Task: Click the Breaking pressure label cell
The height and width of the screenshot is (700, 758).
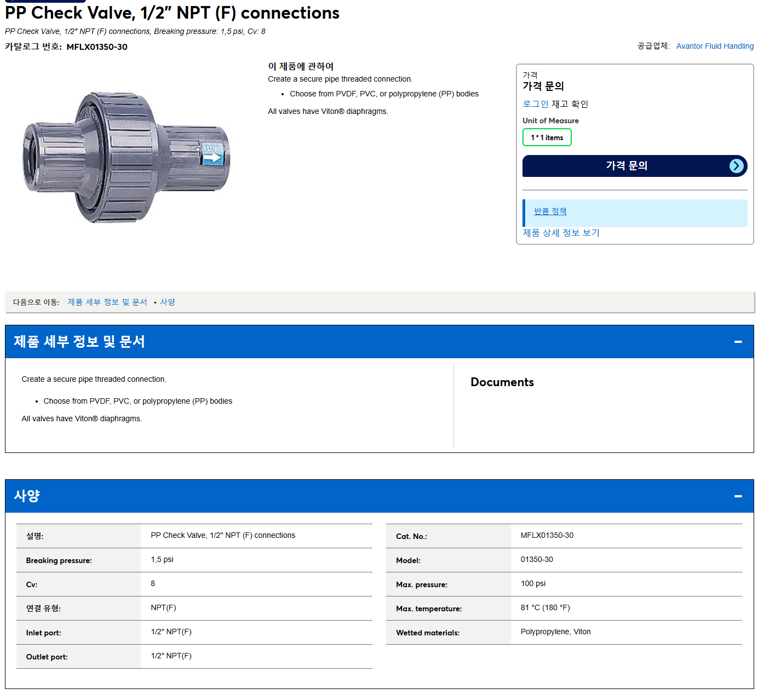Action: pos(78,560)
